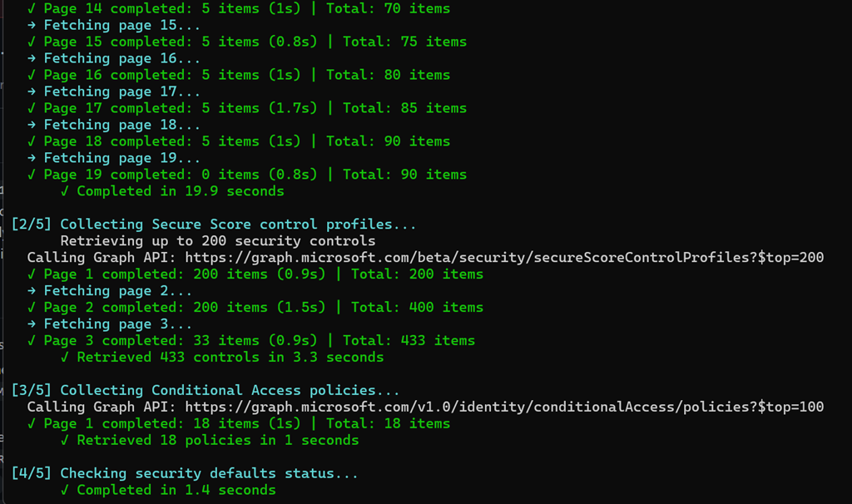This screenshot has height=504, width=852.
Task: Click the checkmark beside Page 14 completed
Action: (x=31, y=8)
